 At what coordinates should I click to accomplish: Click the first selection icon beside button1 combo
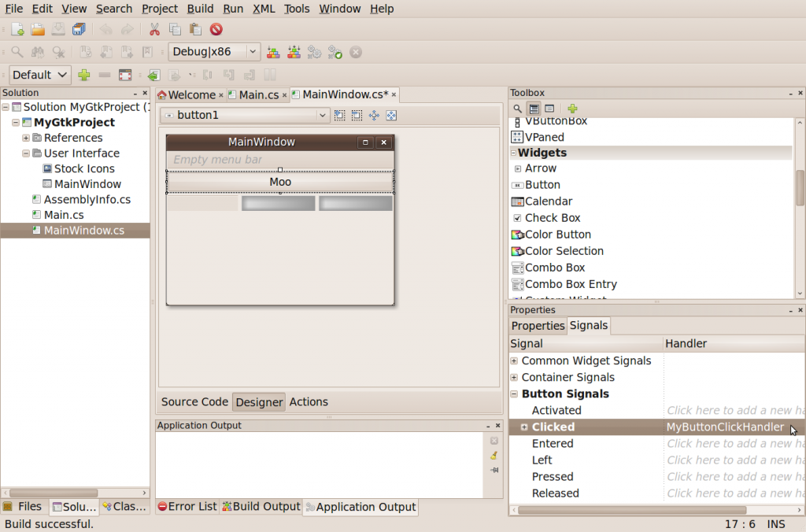[x=340, y=115]
